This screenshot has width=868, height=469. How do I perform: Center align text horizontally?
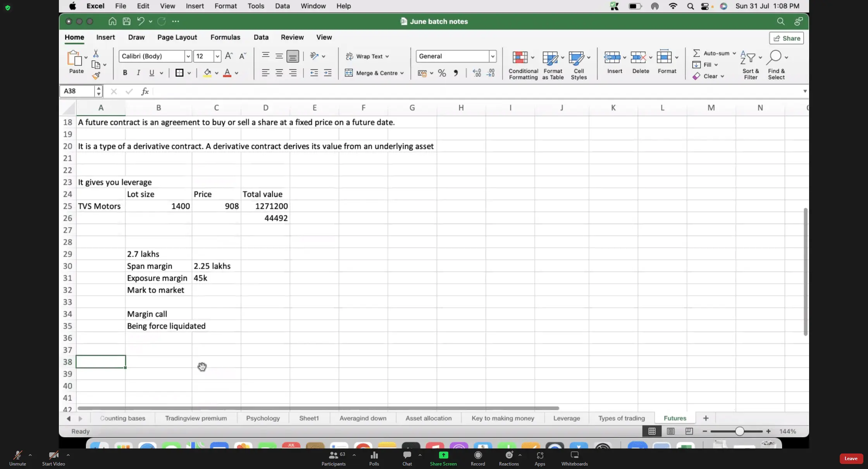point(279,73)
